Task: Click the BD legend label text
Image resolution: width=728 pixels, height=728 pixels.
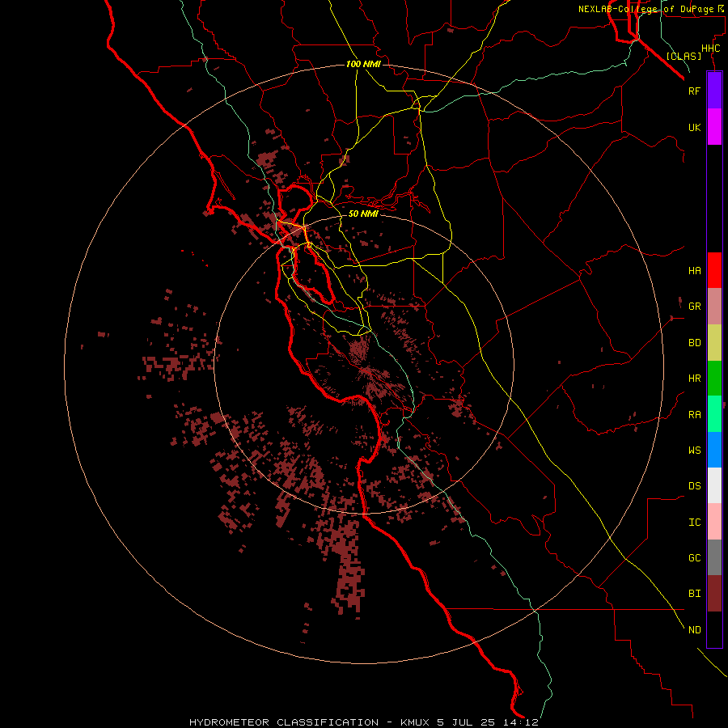Action: (x=694, y=343)
